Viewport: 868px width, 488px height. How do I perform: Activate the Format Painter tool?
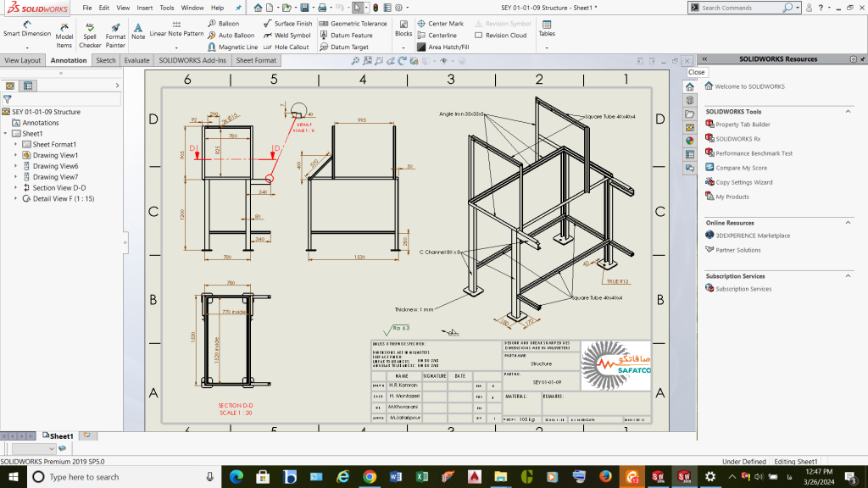pos(115,35)
